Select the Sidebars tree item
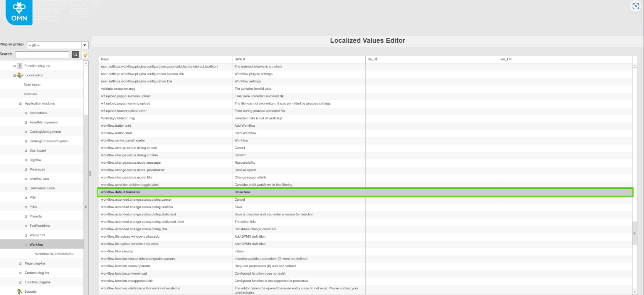Viewport: 644px width, 295px height. click(x=30, y=94)
